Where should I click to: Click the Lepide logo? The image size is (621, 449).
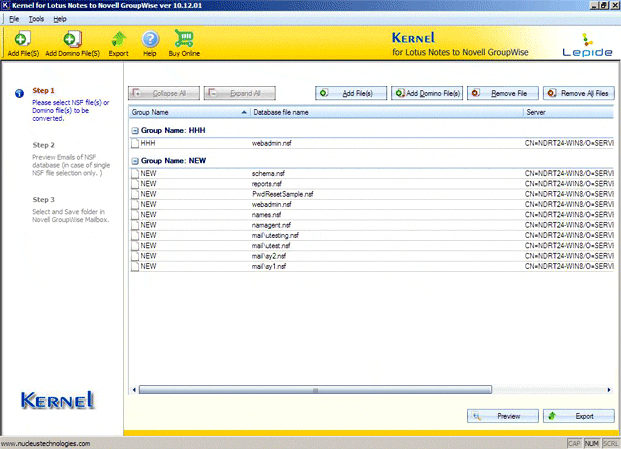[587, 45]
